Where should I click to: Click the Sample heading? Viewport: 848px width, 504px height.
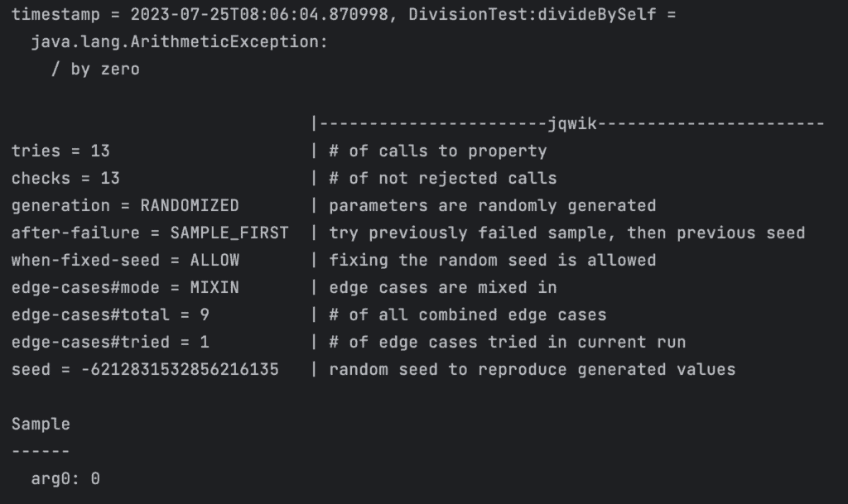tap(41, 425)
